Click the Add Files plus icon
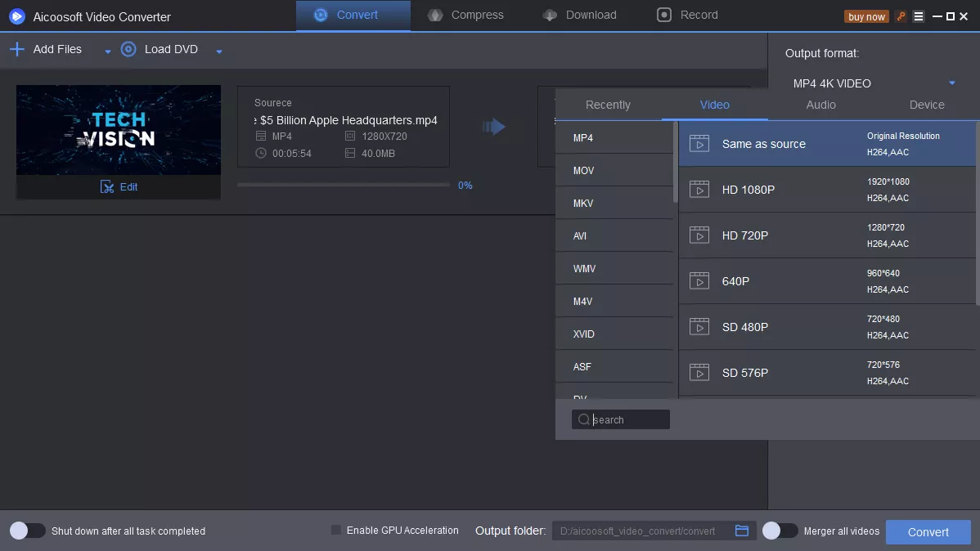 [x=17, y=50]
